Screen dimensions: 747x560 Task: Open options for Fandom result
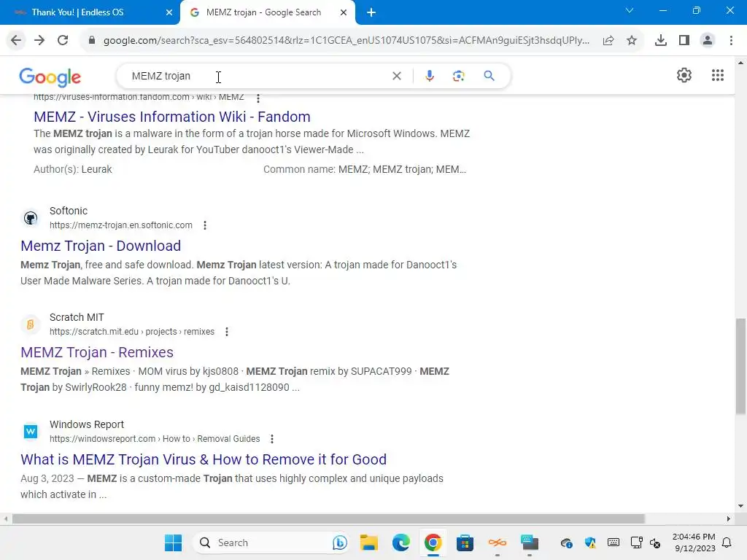[x=258, y=98]
